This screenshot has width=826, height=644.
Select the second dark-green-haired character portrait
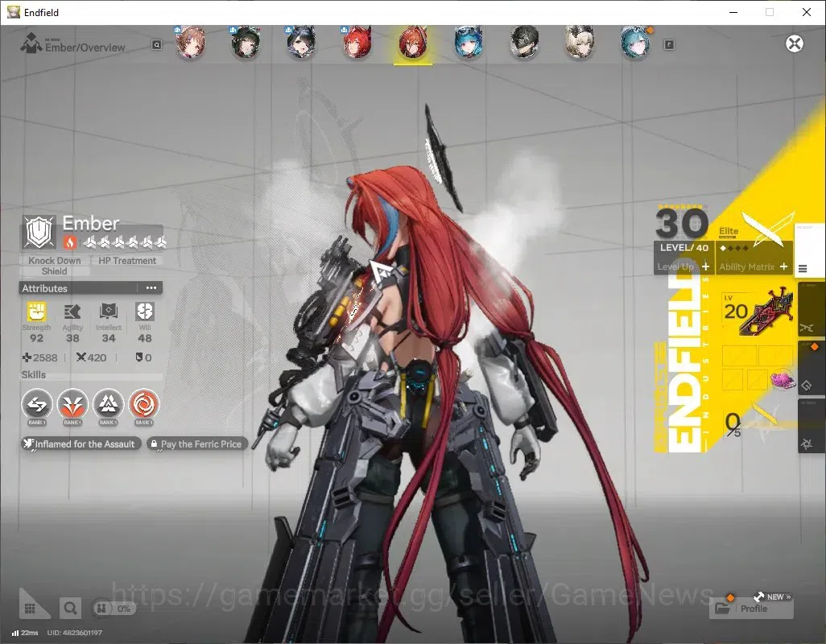pos(246,43)
